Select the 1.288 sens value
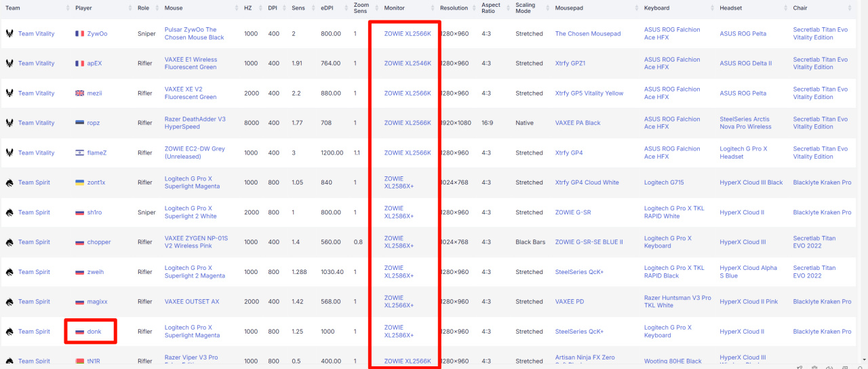Viewport: 868px width, 369px height. point(299,272)
